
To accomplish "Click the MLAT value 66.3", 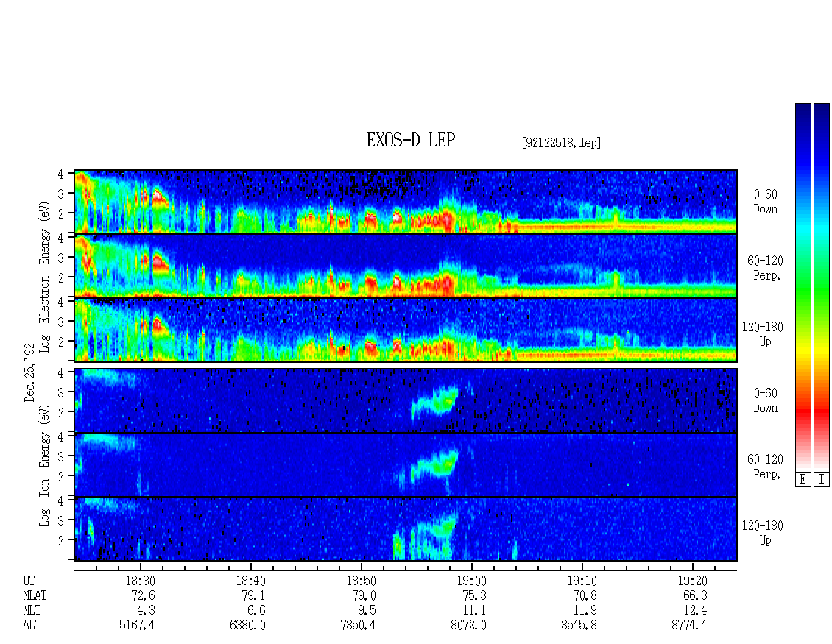I will pyautogui.click(x=696, y=595).
